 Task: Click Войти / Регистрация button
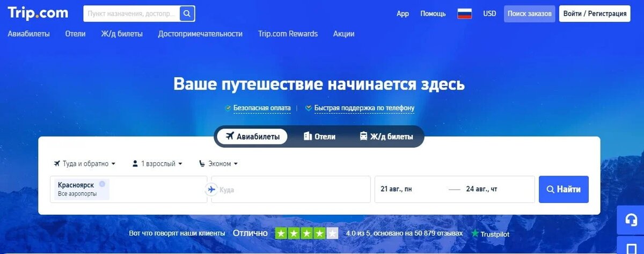tap(595, 13)
